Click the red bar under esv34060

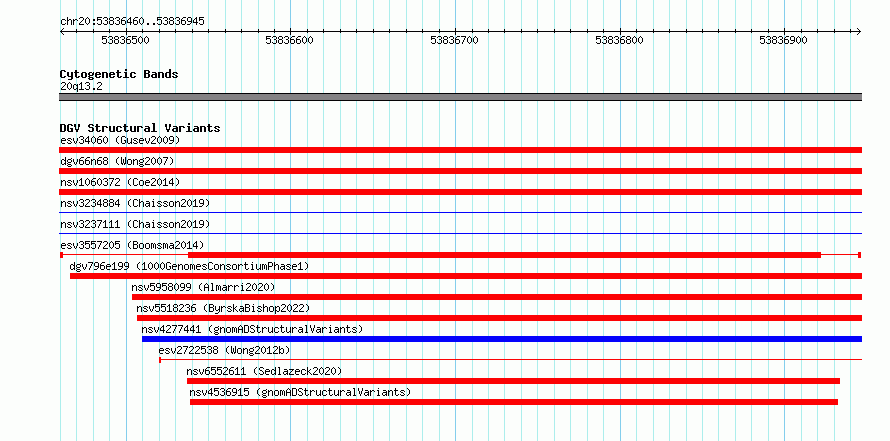[x=460, y=150]
